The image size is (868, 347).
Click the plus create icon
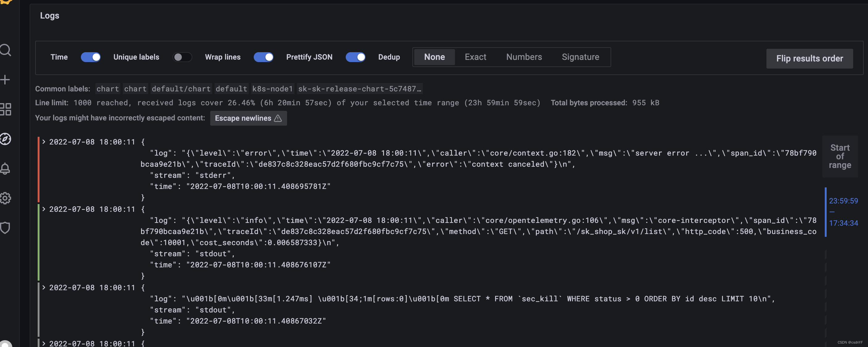pyautogui.click(x=5, y=80)
